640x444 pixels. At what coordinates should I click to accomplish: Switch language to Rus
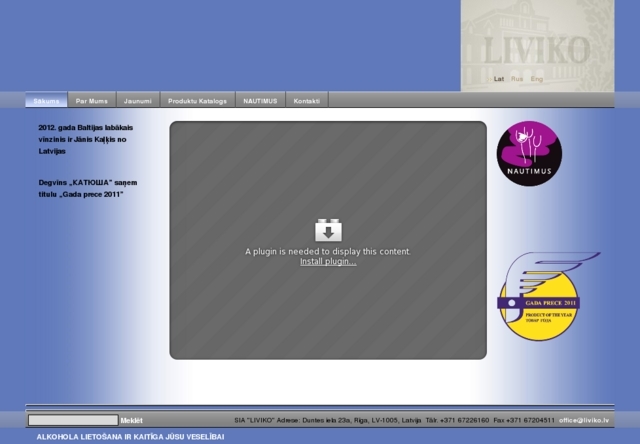517,79
